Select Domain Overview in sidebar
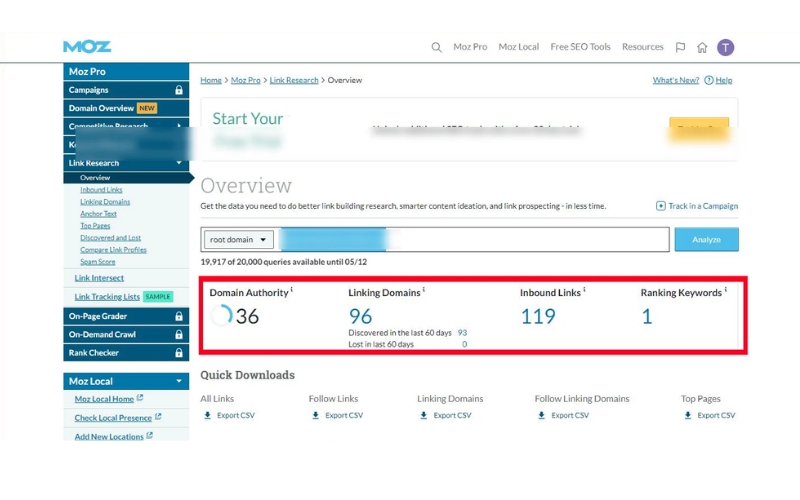The width and height of the screenshot is (800, 500). click(x=126, y=108)
